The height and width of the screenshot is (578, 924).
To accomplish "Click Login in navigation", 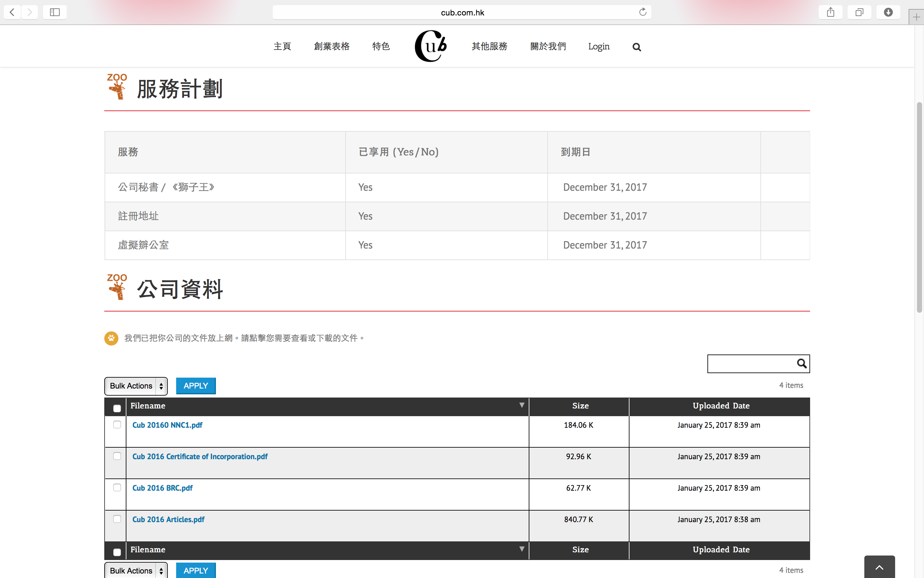I will coord(598,46).
